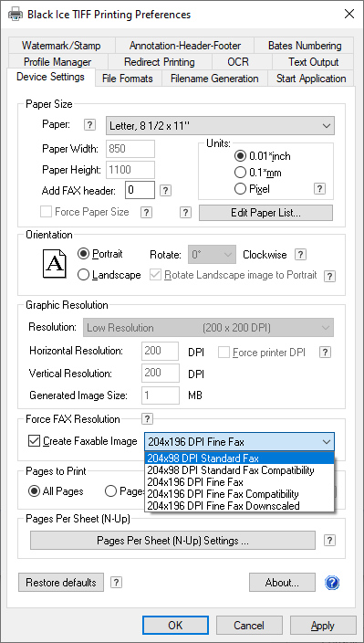Click Horizontal Resolution field
The image size is (364, 643).
[x=161, y=351]
